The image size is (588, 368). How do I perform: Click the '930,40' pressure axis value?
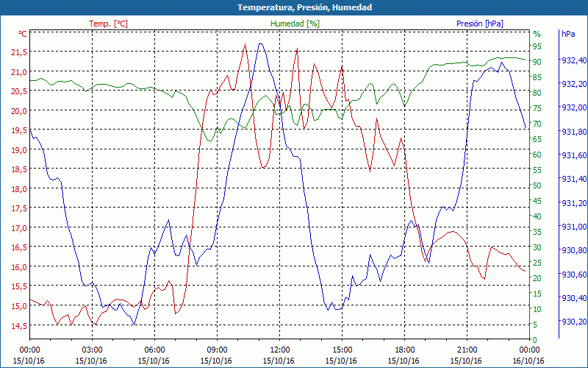573,298
